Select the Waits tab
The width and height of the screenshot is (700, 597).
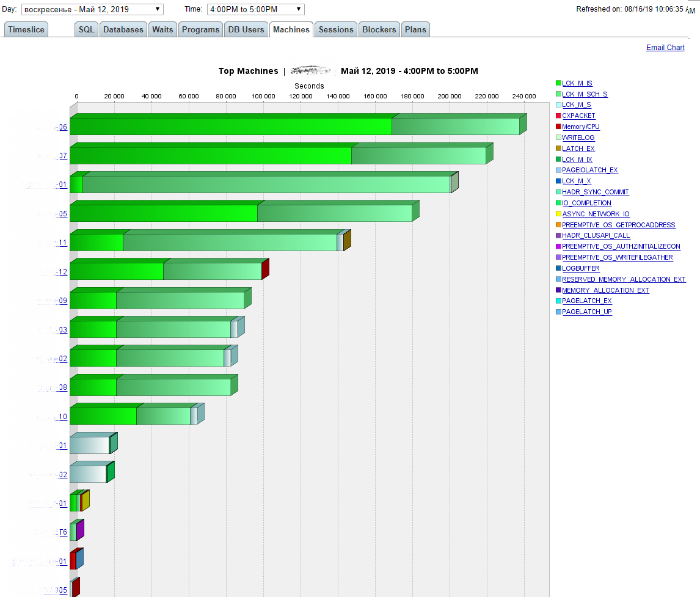pos(162,29)
